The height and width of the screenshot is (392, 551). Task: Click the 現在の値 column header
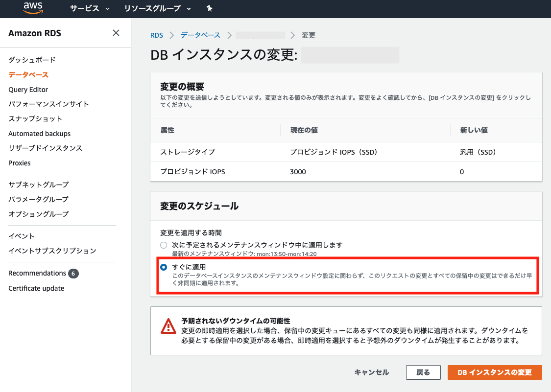(x=304, y=130)
